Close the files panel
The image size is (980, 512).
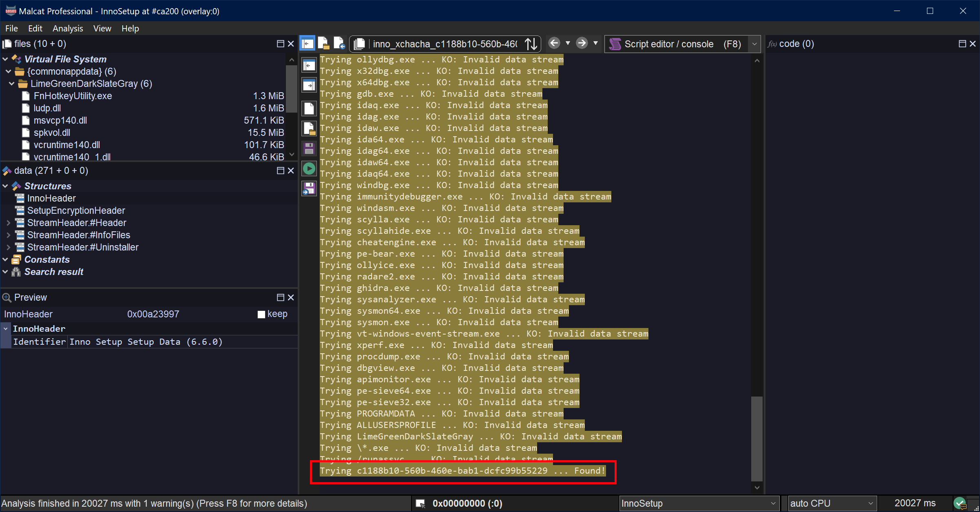[x=291, y=44]
